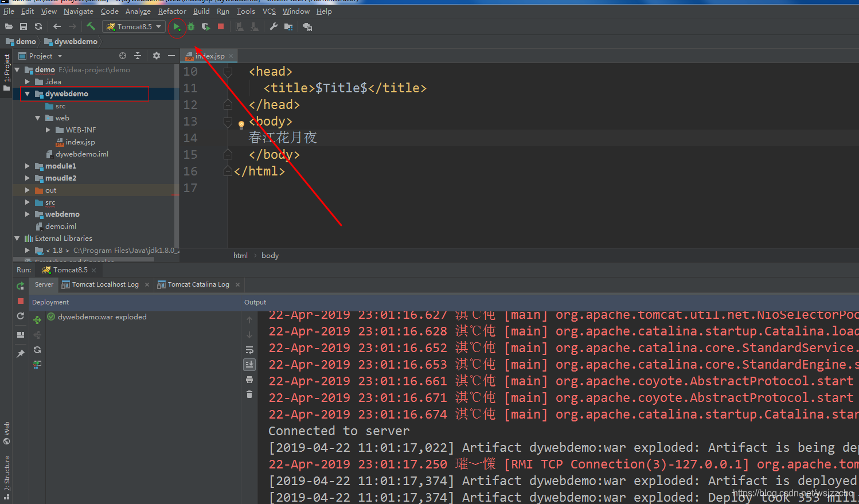859x504 pixels.
Task: Navigate forward with the right arrow icon
Action: [x=72, y=26]
